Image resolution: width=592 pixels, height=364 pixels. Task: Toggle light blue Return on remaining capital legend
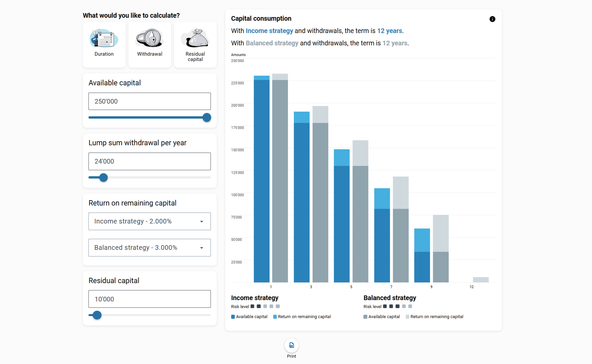[x=275, y=317]
